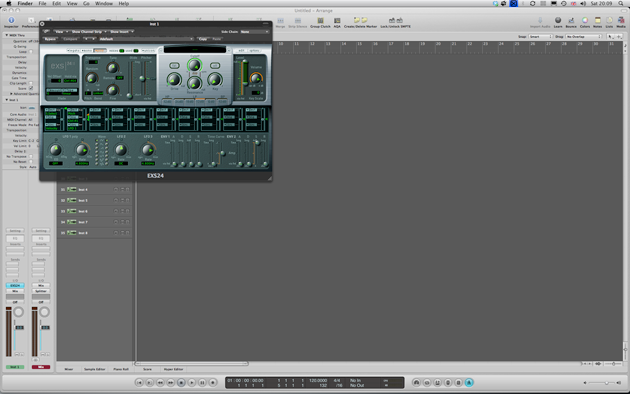630x394 pixels.
Task: Open Spotlight search in menu bar
Action: [621, 4]
